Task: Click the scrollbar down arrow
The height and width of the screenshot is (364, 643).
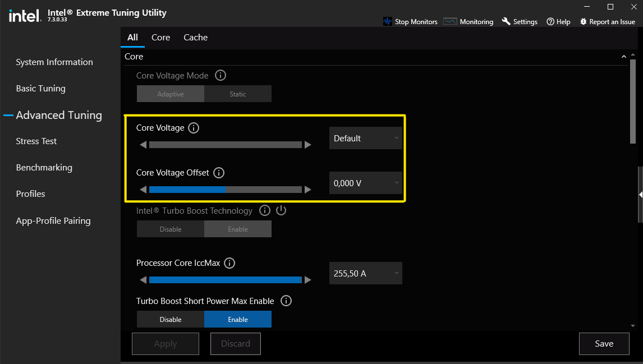Action: (633, 326)
